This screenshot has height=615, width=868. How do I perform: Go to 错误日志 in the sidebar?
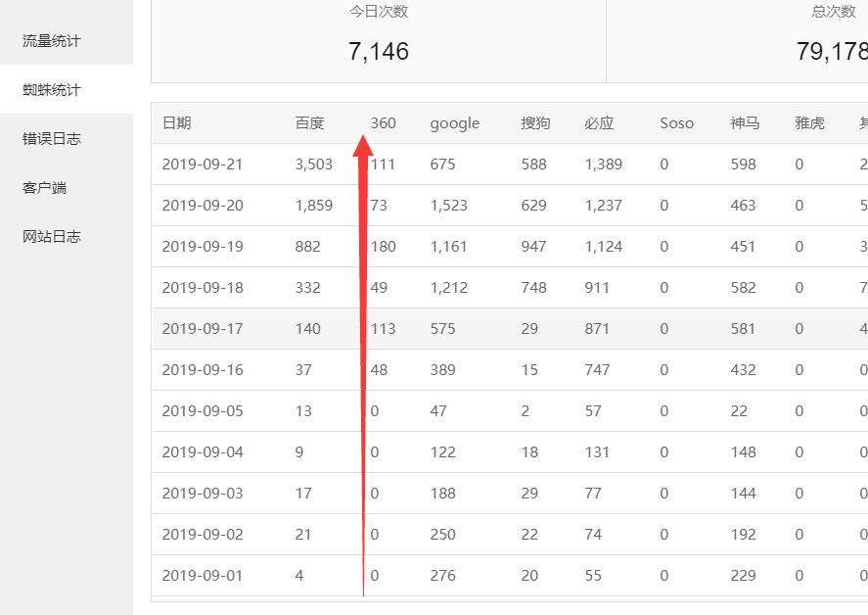tap(52, 139)
